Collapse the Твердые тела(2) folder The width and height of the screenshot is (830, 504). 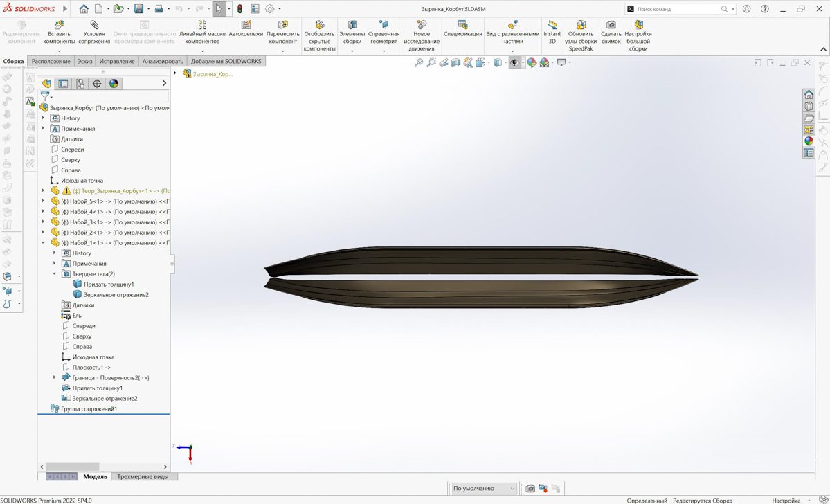tap(55, 274)
